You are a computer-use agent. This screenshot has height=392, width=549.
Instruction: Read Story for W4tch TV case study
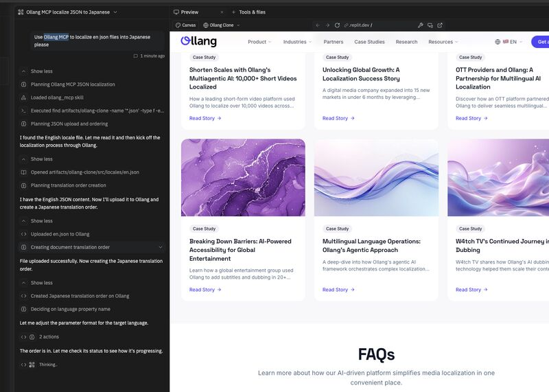pyautogui.click(x=471, y=290)
